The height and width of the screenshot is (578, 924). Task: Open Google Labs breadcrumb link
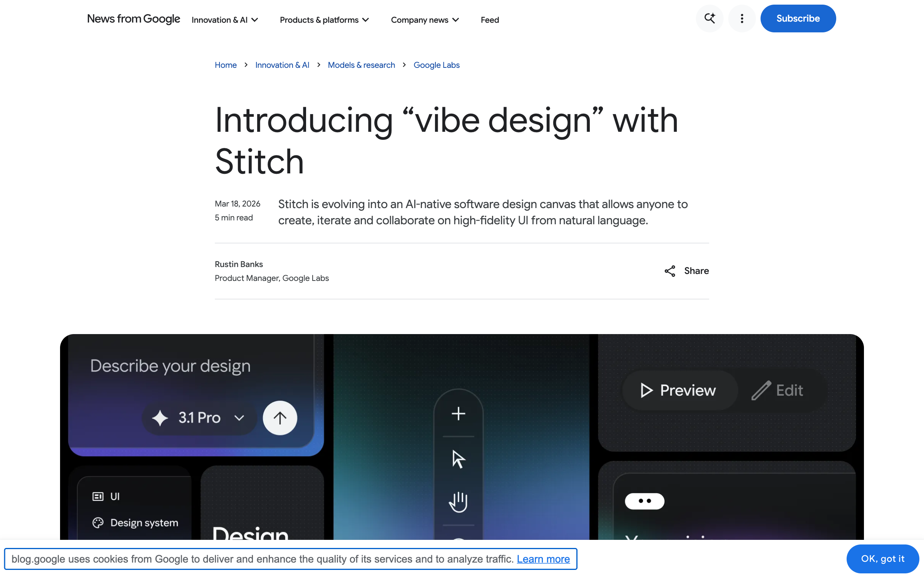coord(437,65)
